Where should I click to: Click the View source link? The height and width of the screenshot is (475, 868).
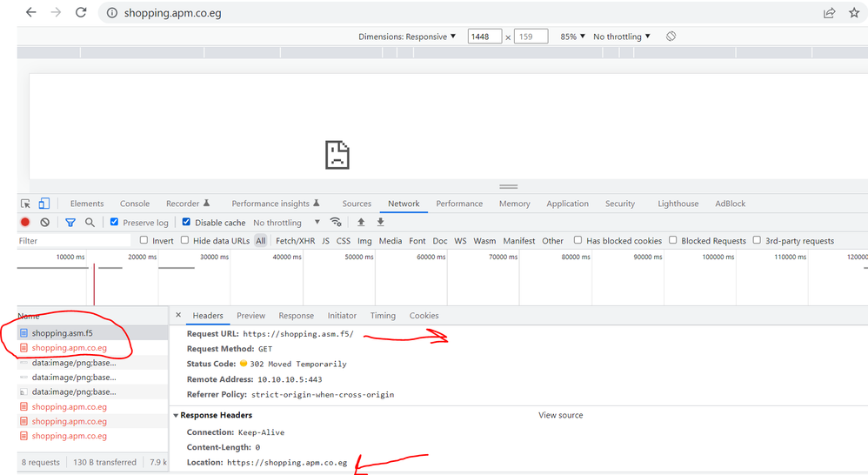point(560,416)
